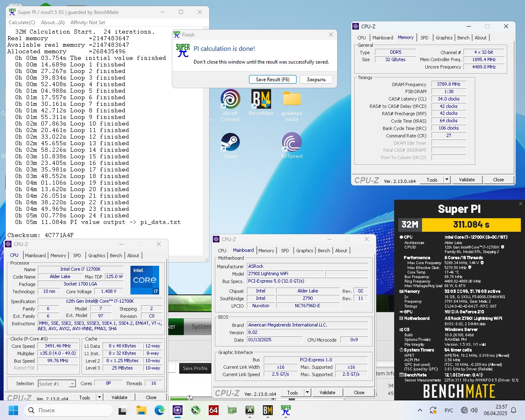
Task: Close the Finish dialog with its X button
Action: 331,34
